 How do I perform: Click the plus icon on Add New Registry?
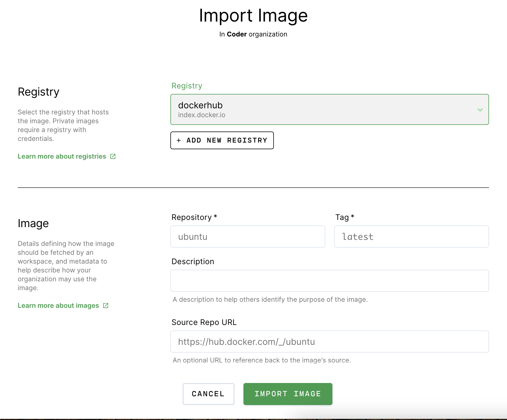point(179,140)
